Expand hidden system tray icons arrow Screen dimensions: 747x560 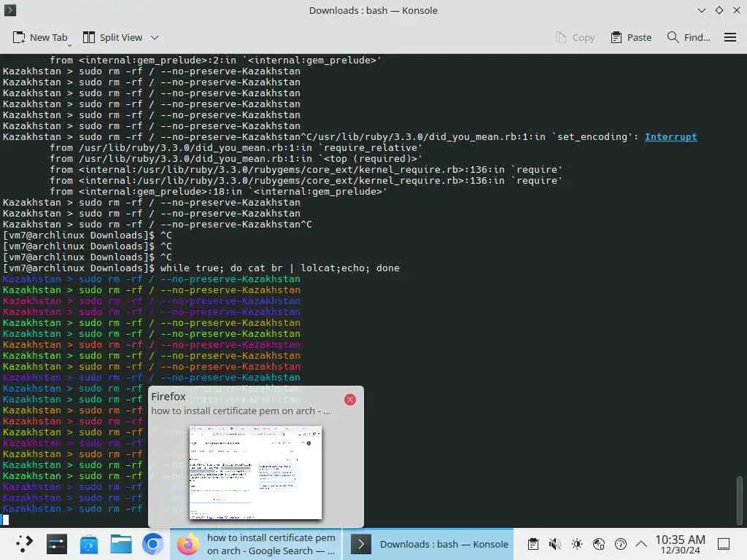click(641, 544)
